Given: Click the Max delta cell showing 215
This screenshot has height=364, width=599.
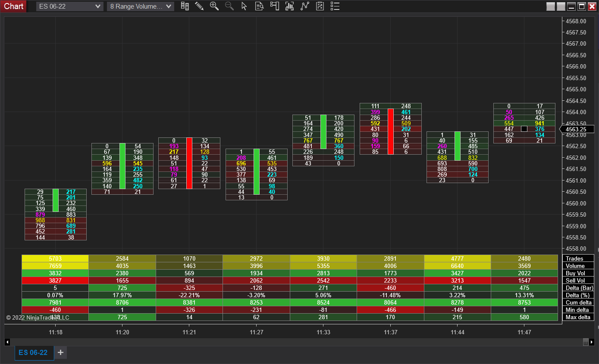Looking at the screenshot, I should [458, 317].
